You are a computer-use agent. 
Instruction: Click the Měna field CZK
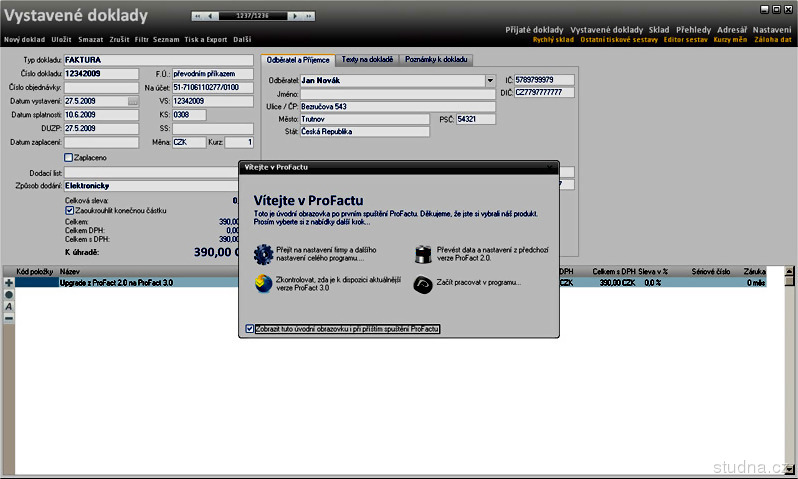point(189,143)
